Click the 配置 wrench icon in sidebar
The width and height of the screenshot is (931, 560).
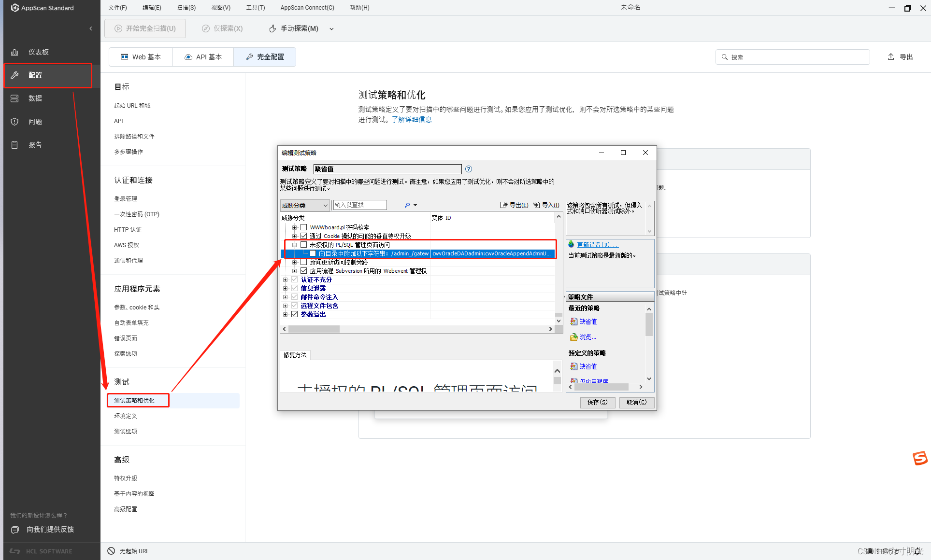click(14, 75)
